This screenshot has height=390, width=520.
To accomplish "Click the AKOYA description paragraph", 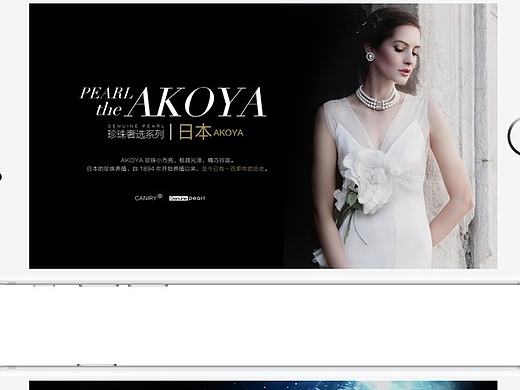I will 177,164.
